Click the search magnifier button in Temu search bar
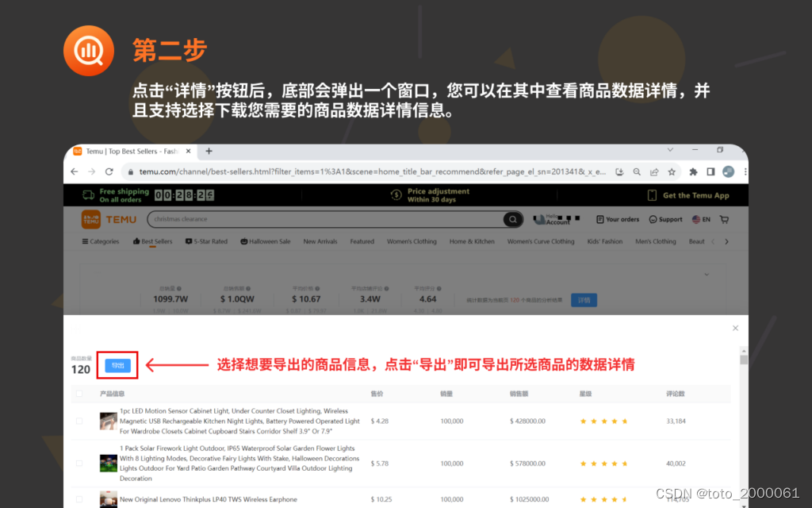This screenshot has width=812, height=508. [513, 219]
